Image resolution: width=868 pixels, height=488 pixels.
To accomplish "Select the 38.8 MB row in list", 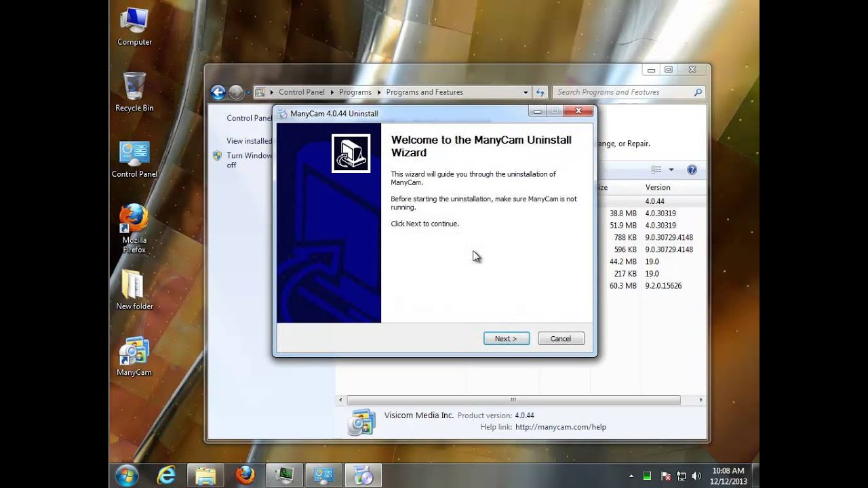I will click(652, 213).
